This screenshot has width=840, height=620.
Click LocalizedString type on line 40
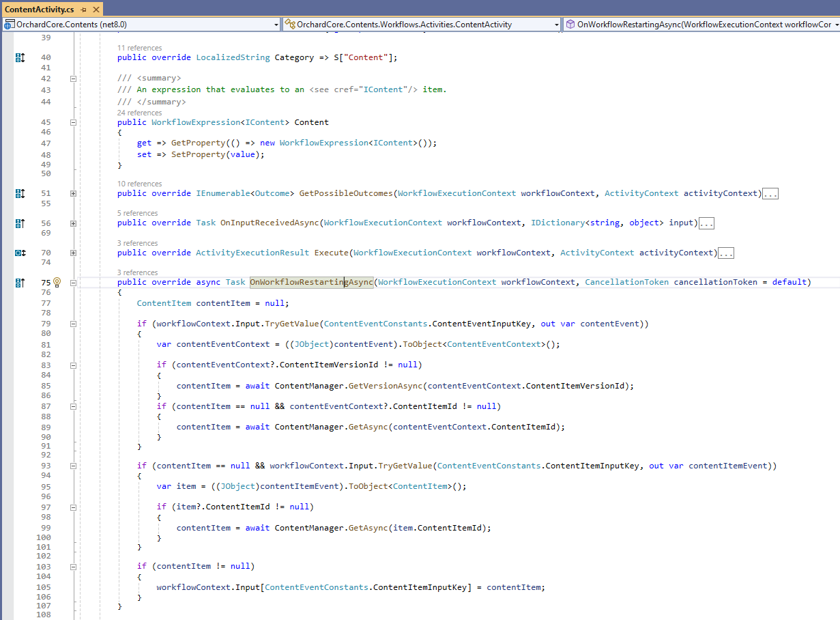[x=233, y=58]
